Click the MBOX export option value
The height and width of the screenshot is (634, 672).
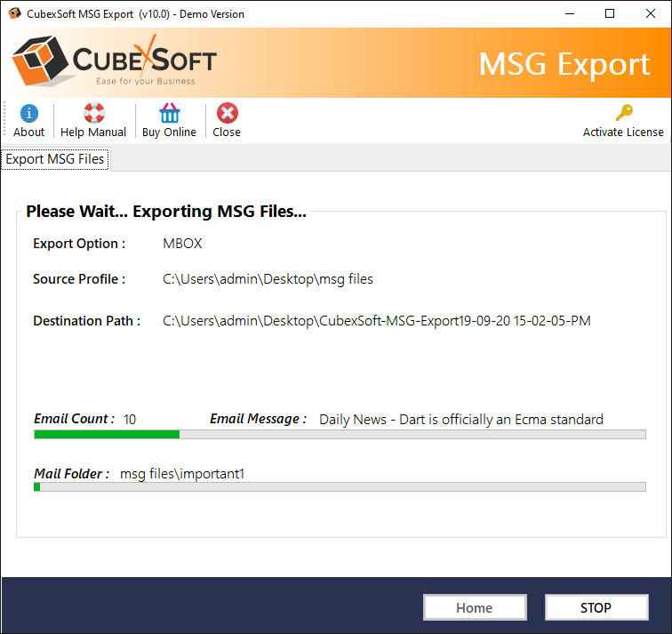pyautogui.click(x=182, y=244)
